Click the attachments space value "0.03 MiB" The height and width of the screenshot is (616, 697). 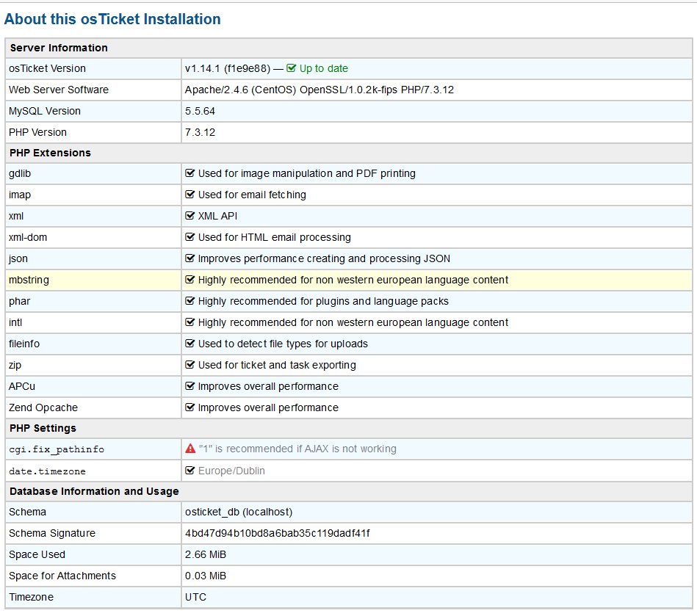[206, 576]
